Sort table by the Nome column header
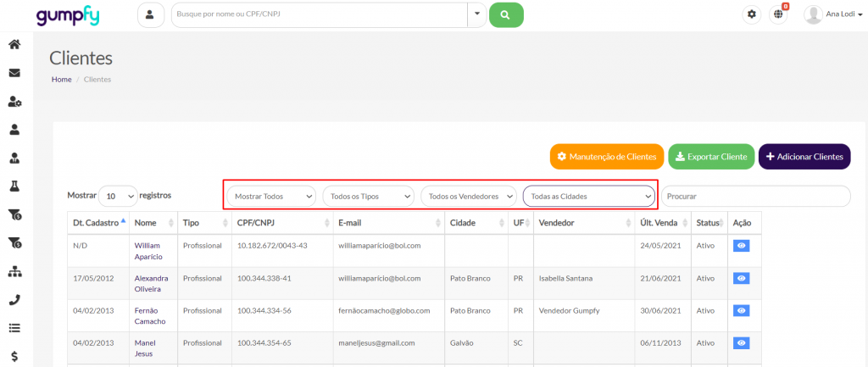Screen dimensions: 868x367 pos(153,222)
